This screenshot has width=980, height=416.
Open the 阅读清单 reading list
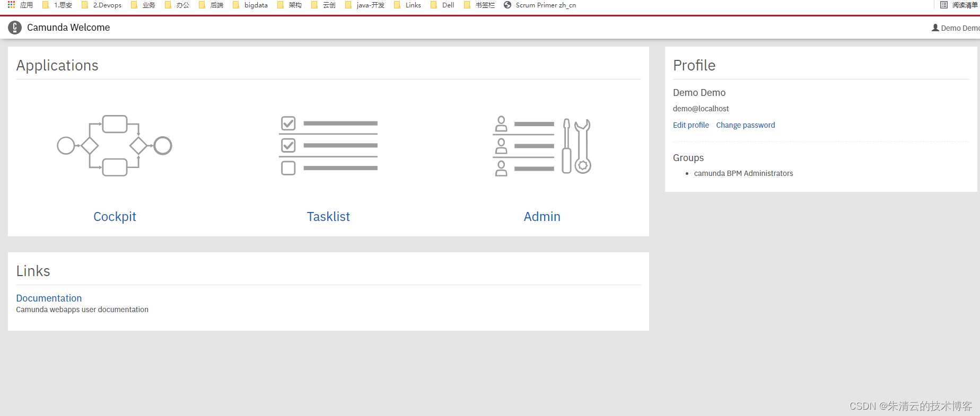(x=959, y=5)
